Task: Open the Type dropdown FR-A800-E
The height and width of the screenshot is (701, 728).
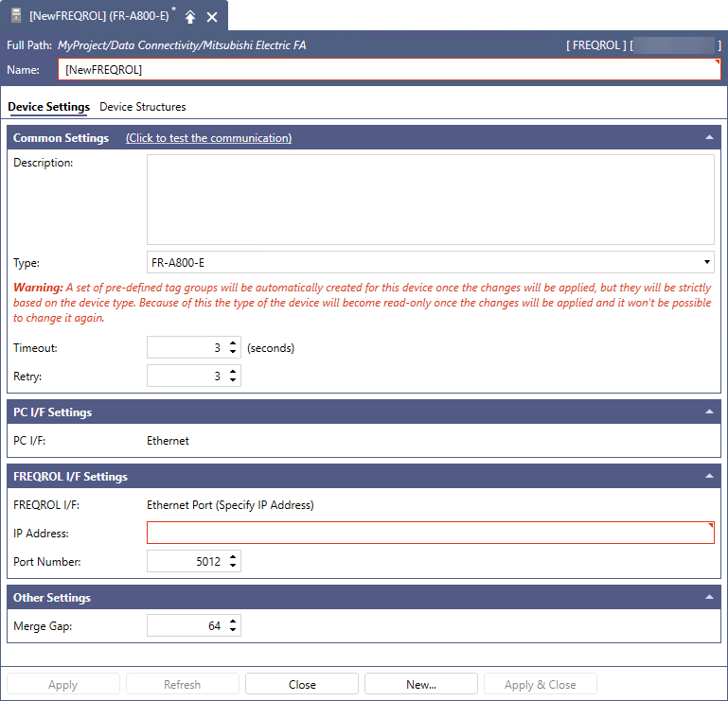Action: [431, 263]
